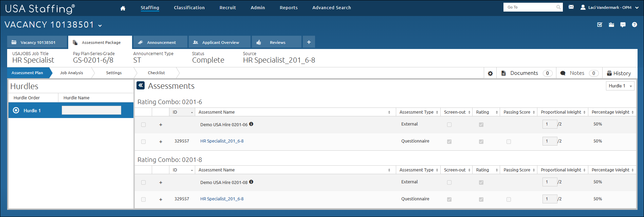This screenshot has width=644, height=217.
Task: Open the Staffing menu
Action: 150,7
